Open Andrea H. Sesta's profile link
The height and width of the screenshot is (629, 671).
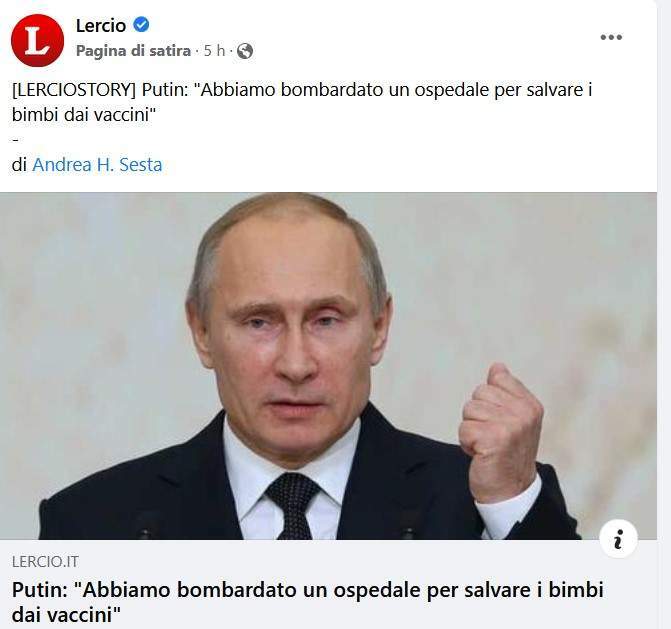coord(97,165)
